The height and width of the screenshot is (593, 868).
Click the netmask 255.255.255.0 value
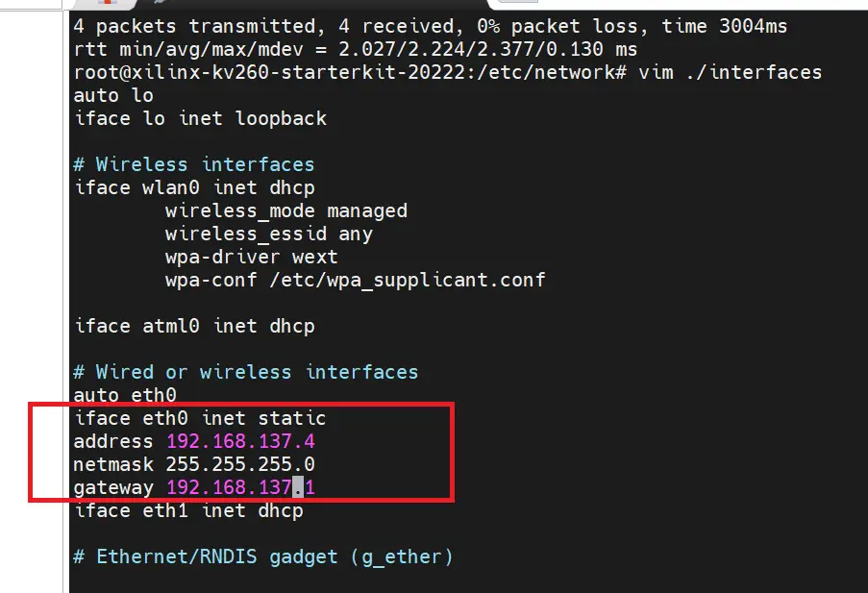240,464
